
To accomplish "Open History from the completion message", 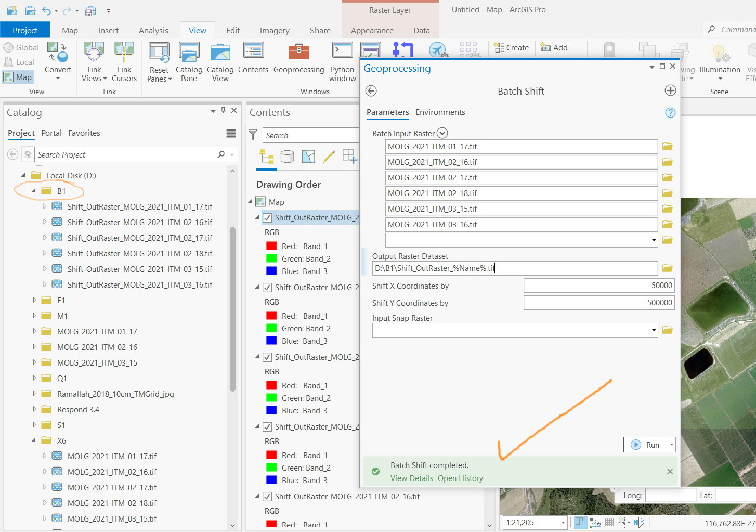I will point(460,478).
